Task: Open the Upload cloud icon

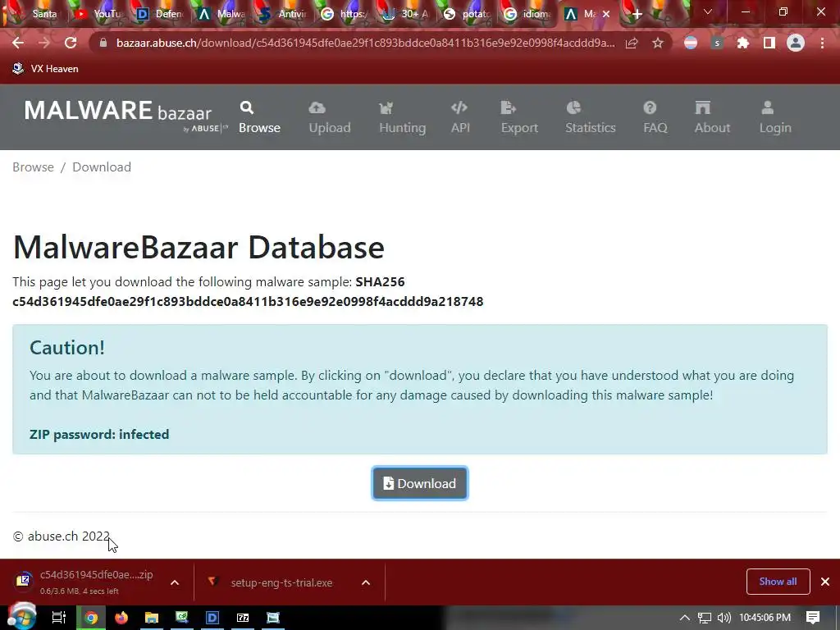Action: coord(317,107)
